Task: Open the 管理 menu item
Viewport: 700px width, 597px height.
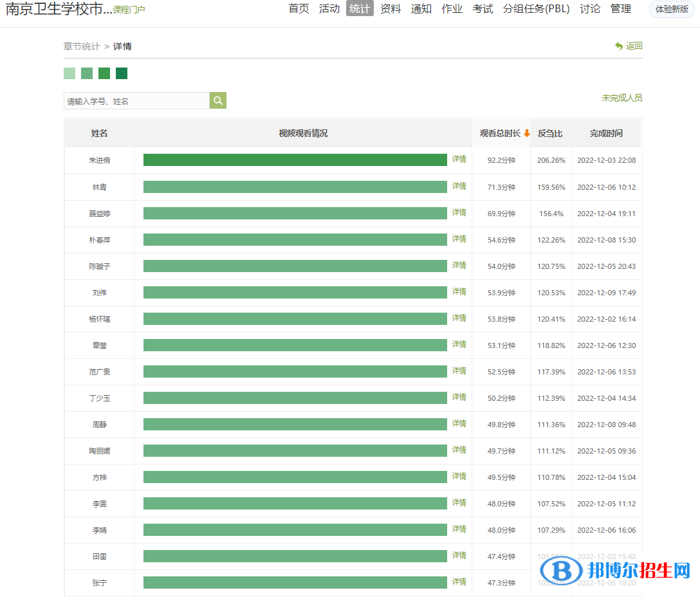Action: pyautogui.click(x=620, y=9)
